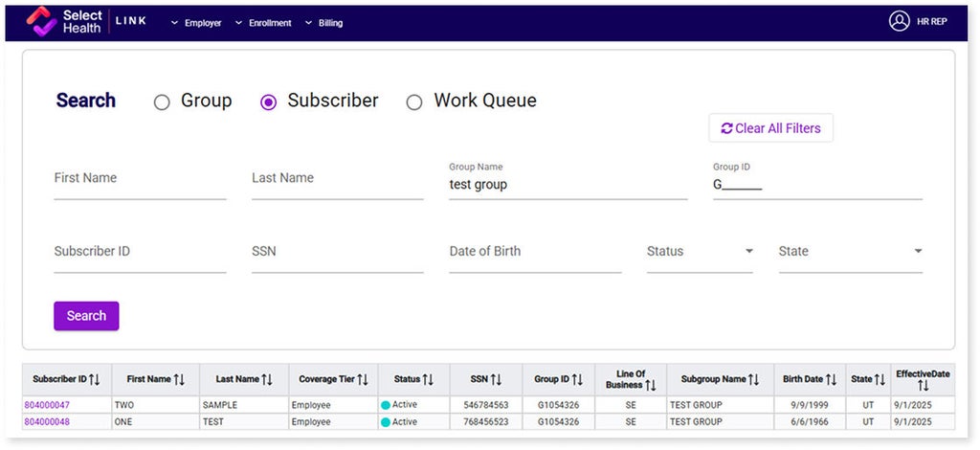Expand the Employer menu

[x=196, y=23]
